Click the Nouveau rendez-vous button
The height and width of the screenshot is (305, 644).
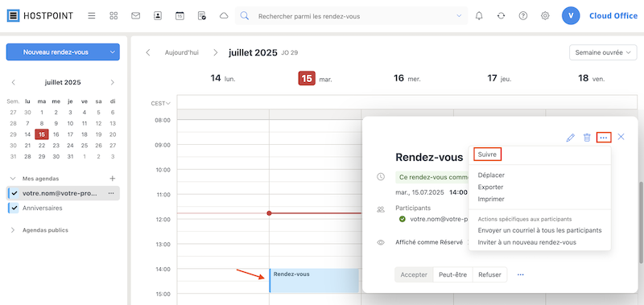[56, 52]
